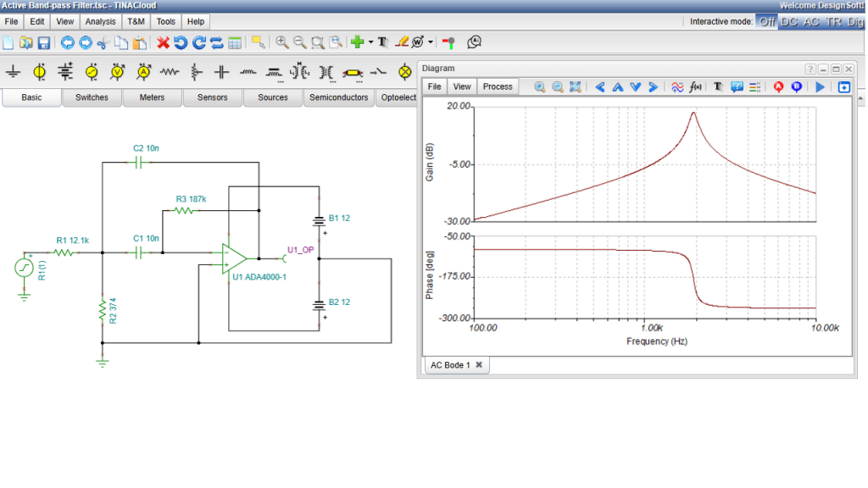This screenshot has width=868, height=488.
Task: Expand the green plus dropdown arrow
Action: pos(371,42)
